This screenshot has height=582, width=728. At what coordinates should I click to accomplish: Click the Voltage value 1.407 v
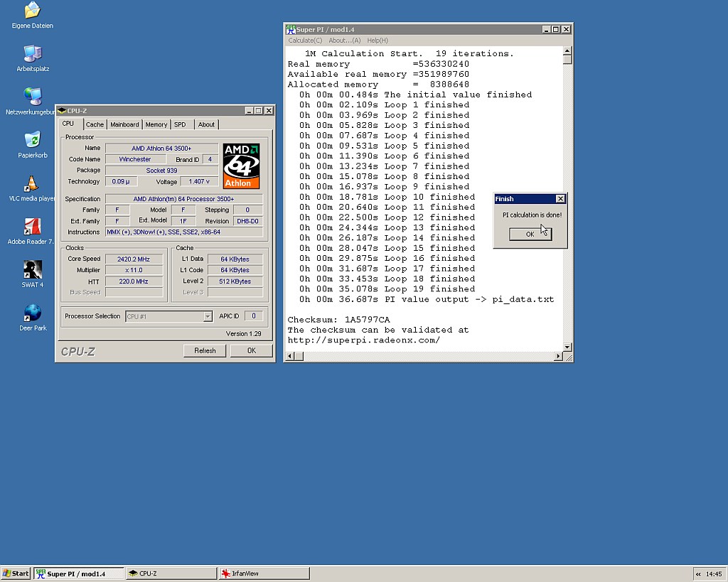(199, 181)
